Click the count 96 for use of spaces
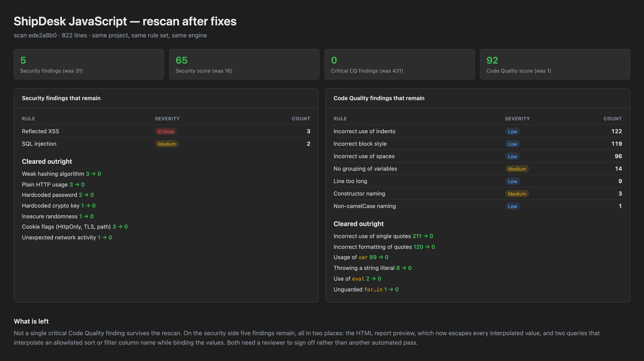The image size is (644, 361). (618, 156)
